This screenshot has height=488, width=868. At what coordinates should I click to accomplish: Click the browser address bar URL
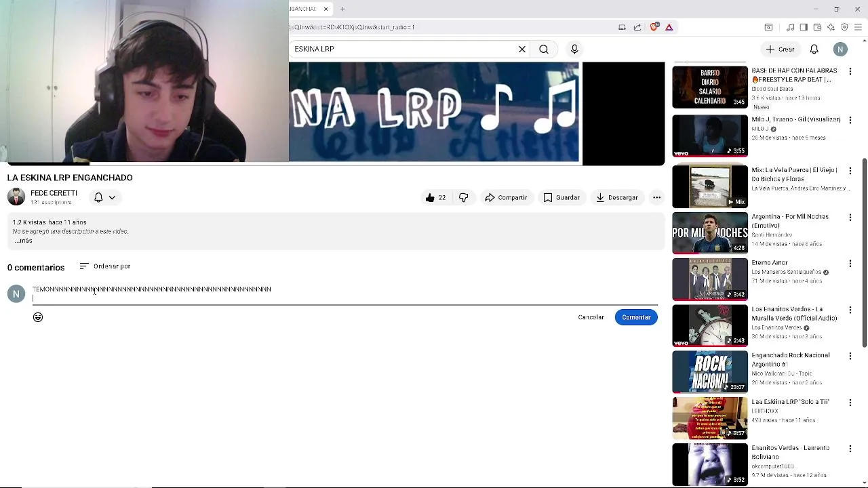pos(352,27)
